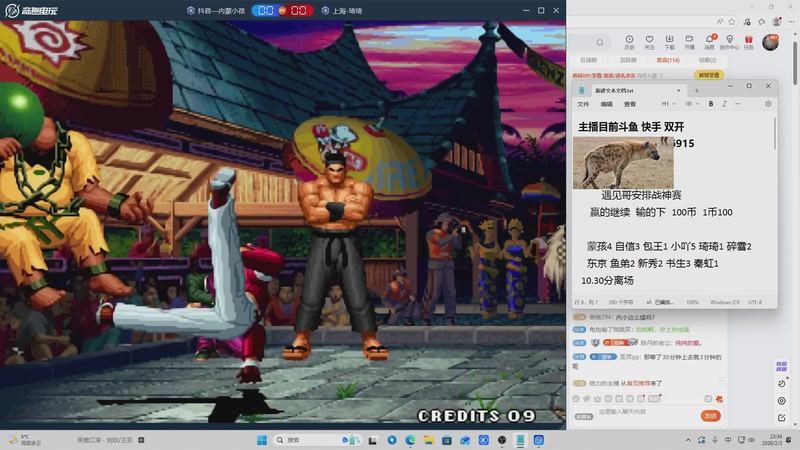Click the user avatar in the page header
The width and height of the screenshot is (800, 450).
tap(770, 42)
